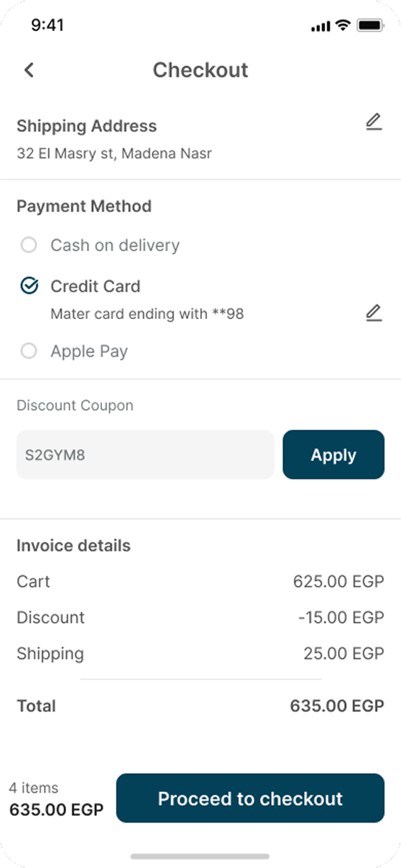The width and height of the screenshot is (401, 868).
Task: Tap the Discount -15.00 EGP amount
Action: 341,618
